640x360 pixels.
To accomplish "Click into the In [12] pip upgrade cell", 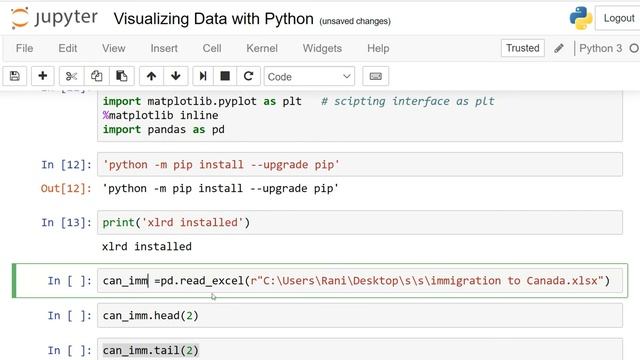I will click(360, 164).
